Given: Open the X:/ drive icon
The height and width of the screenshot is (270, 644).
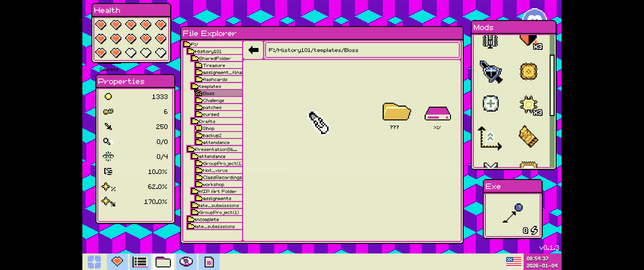Looking at the screenshot, I should point(438,114).
